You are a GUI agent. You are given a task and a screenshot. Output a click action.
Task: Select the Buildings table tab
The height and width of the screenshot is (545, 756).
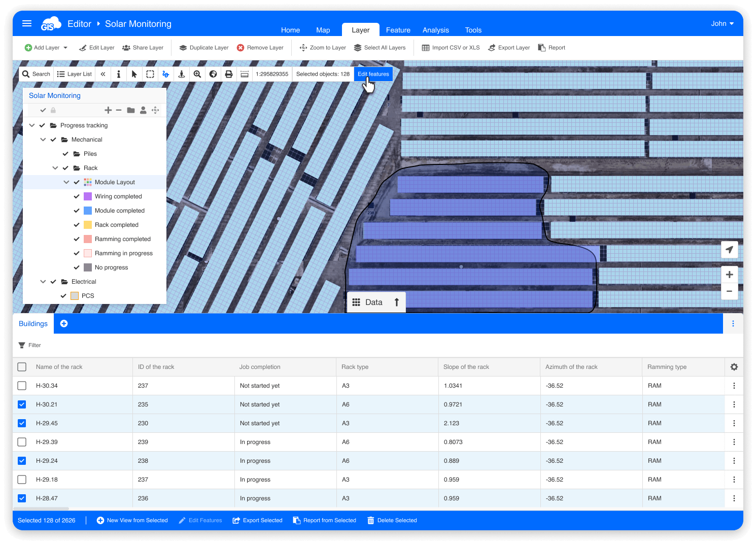tap(33, 324)
